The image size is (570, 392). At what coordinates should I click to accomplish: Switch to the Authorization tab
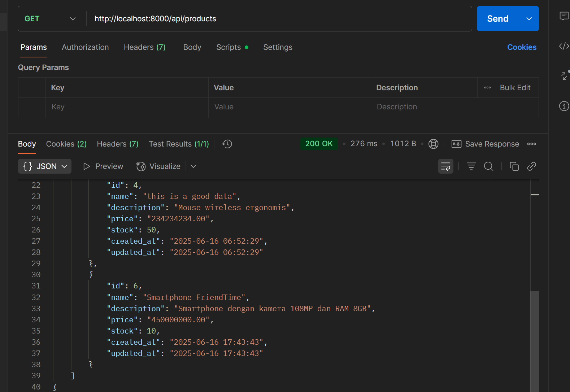pyautogui.click(x=85, y=47)
